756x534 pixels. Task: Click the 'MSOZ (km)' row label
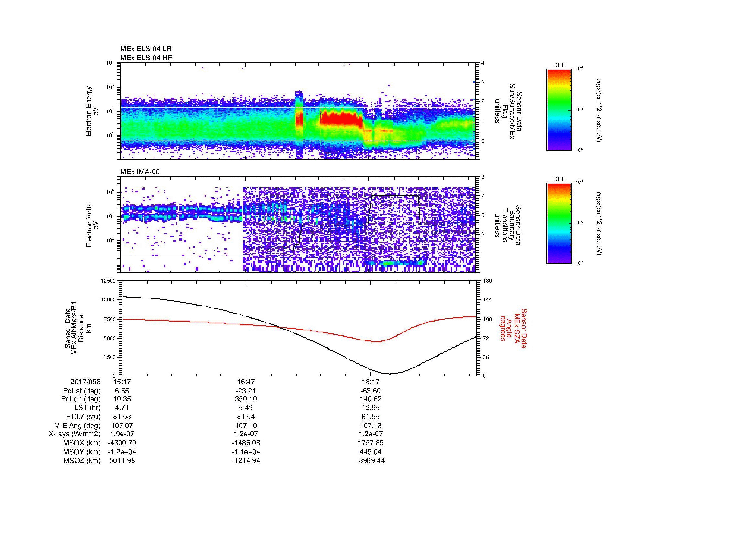pos(82,461)
